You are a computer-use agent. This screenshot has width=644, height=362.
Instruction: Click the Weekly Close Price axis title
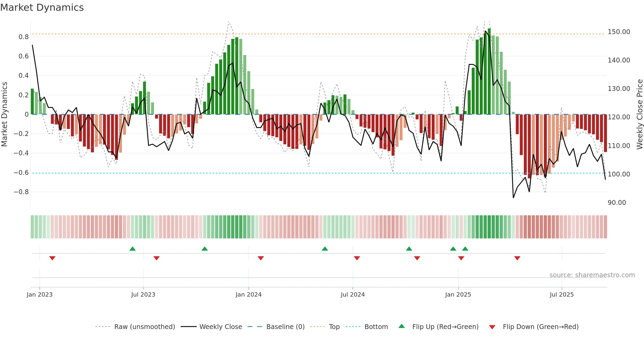(640, 114)
